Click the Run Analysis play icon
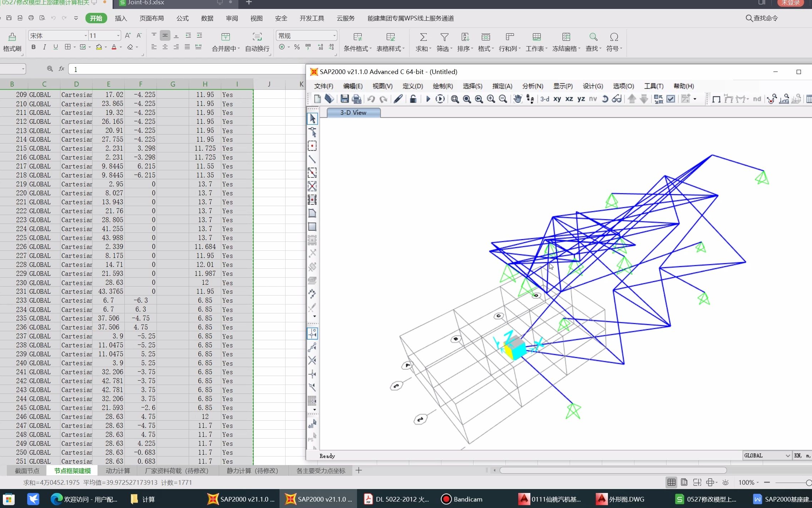 coord(428,99)
